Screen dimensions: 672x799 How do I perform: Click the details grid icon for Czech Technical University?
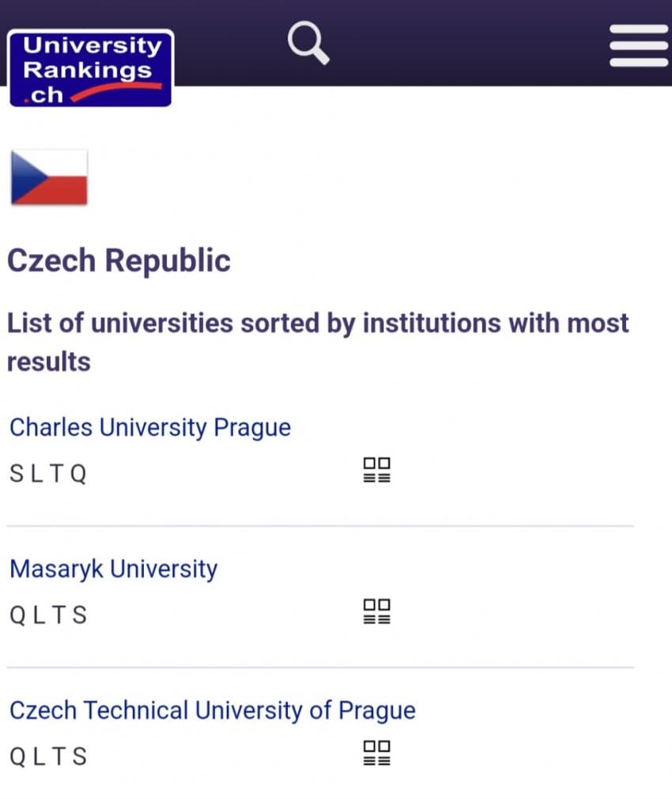tap(377, 753)
